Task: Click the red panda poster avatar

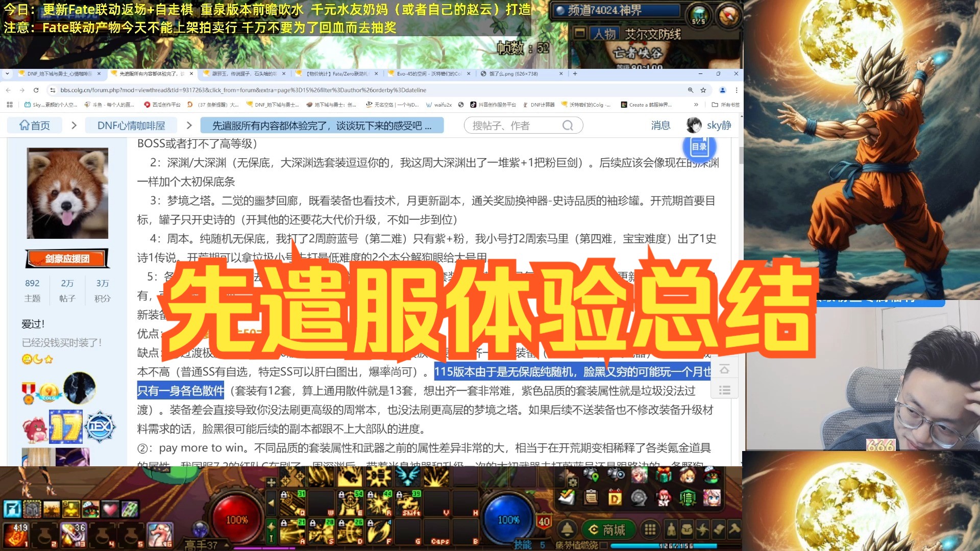Action: point(67,193)
